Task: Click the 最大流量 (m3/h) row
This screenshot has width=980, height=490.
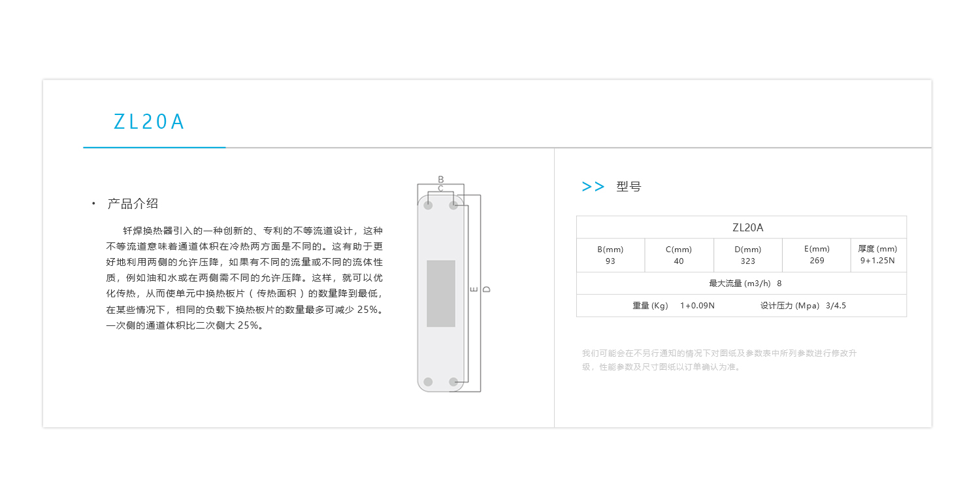Action: pos(742,284)
